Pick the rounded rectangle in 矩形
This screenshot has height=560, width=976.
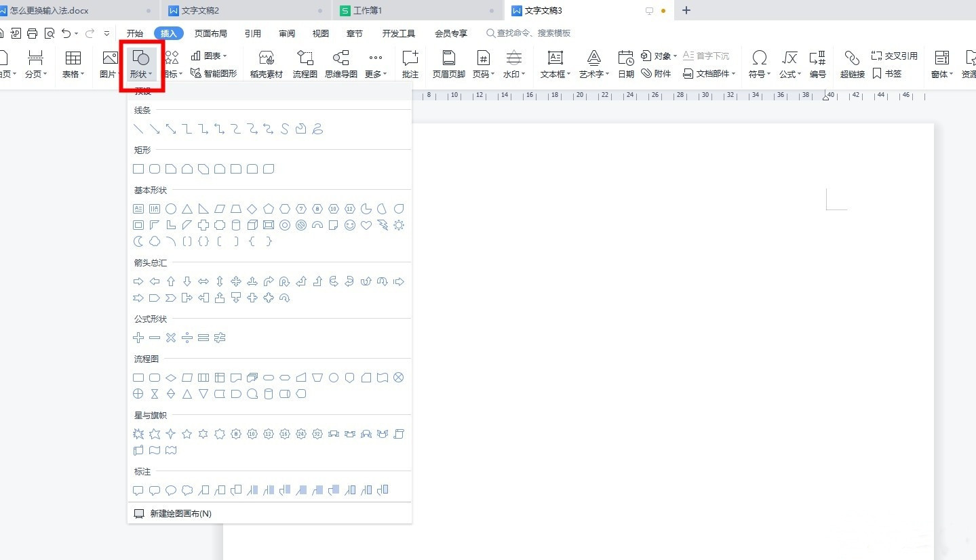pyautogui.click(x=155, y=169)
